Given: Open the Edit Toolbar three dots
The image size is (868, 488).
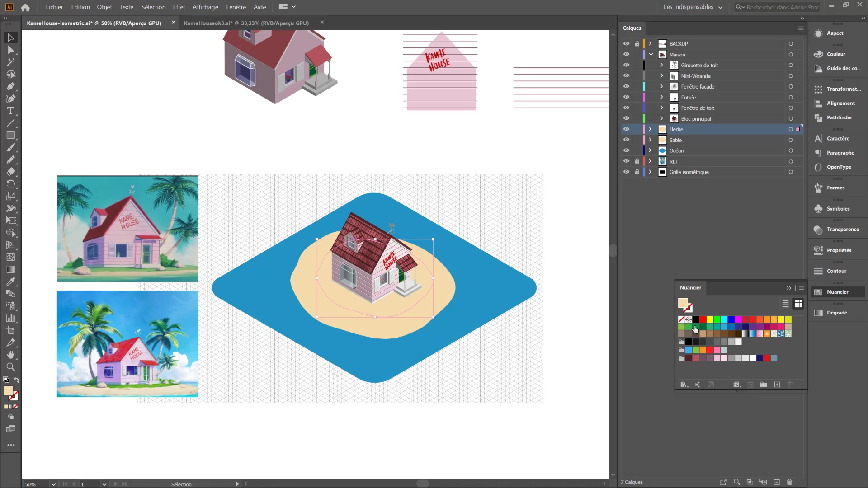Looking at the screenshot, I should pyautogui.click(x=11, y=446).
